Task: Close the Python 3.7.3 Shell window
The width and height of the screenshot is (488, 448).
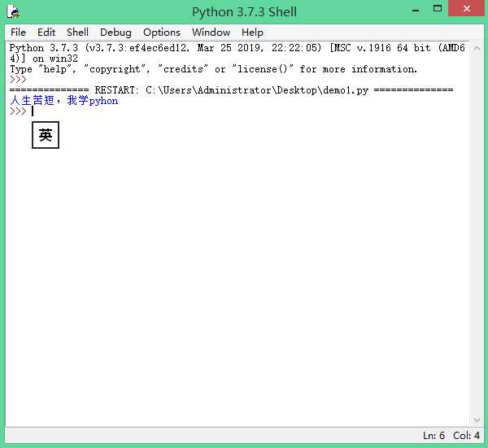Action: click(x=466, y=8)
